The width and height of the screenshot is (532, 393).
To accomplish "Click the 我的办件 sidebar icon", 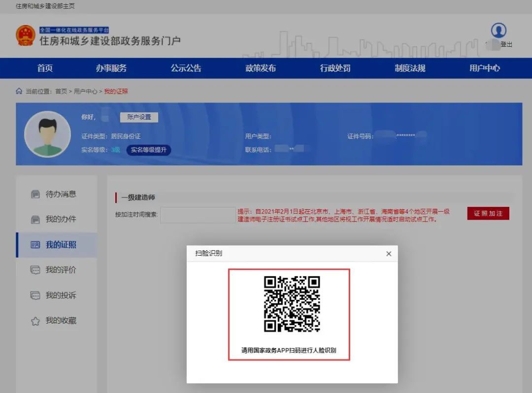I will pos(35,219).
